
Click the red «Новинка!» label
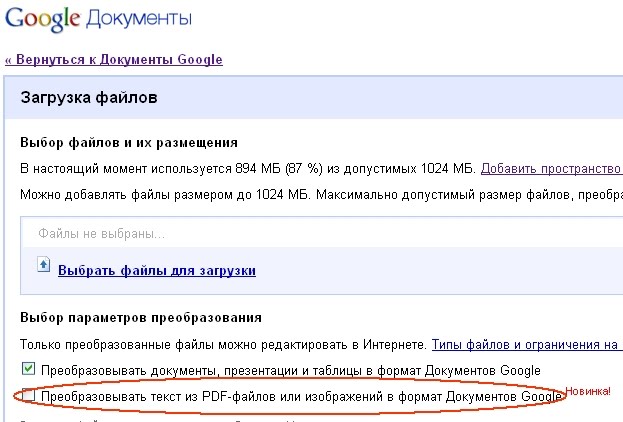[588, 391]
